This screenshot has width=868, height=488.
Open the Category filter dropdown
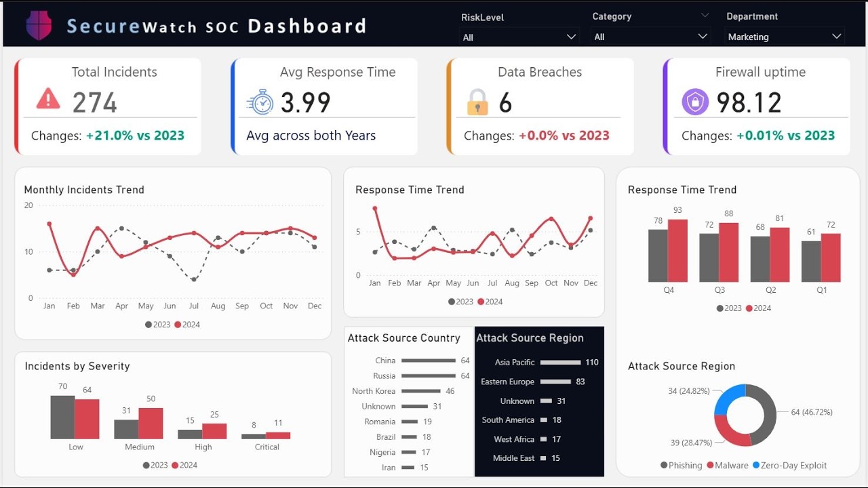point(651,37)
